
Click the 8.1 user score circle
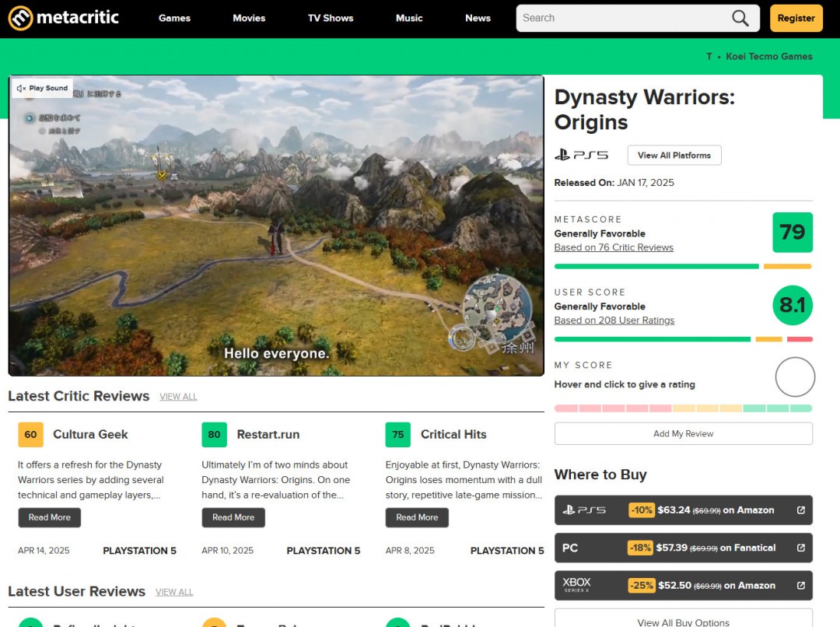(x=792, y=306)
